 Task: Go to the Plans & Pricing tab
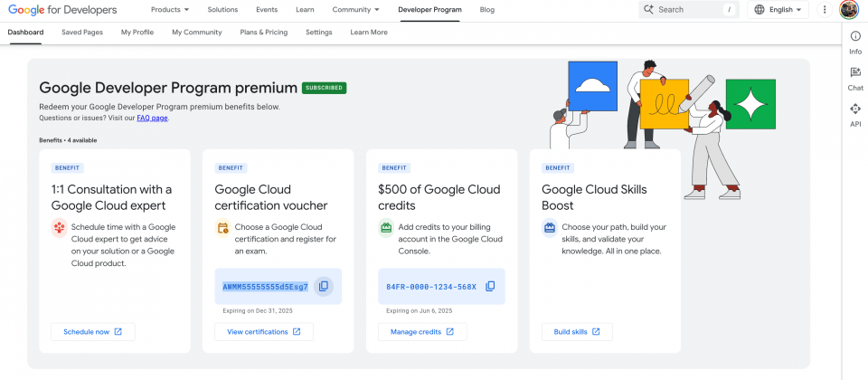click(x=263, y=33)
